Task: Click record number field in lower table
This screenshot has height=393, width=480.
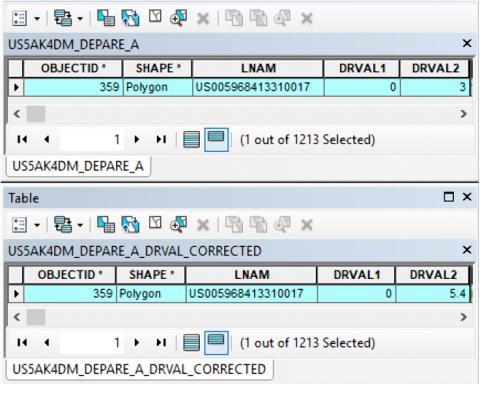Action: 92,342
